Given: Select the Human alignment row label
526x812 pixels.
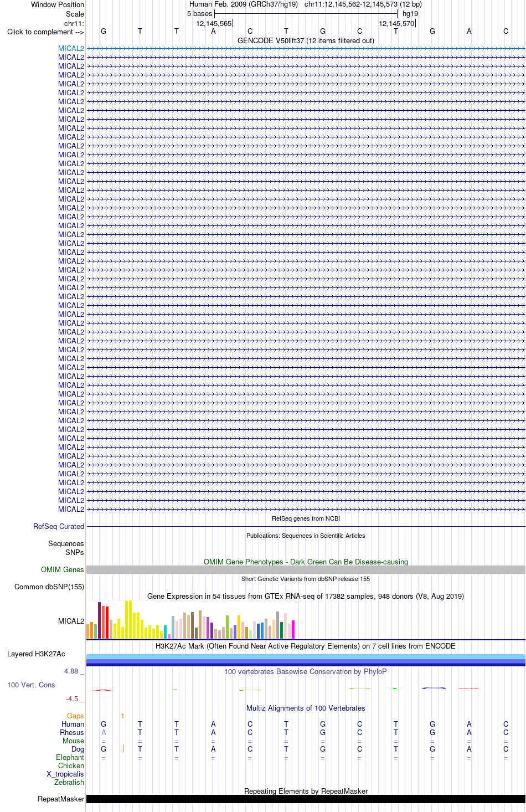Looking at the screenshot, I should click(73, 724).
